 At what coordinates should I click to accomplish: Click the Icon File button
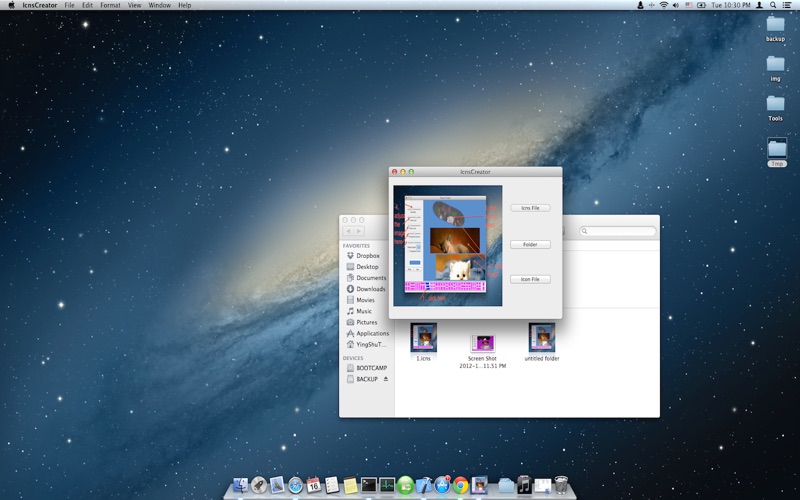click(530, 279)
